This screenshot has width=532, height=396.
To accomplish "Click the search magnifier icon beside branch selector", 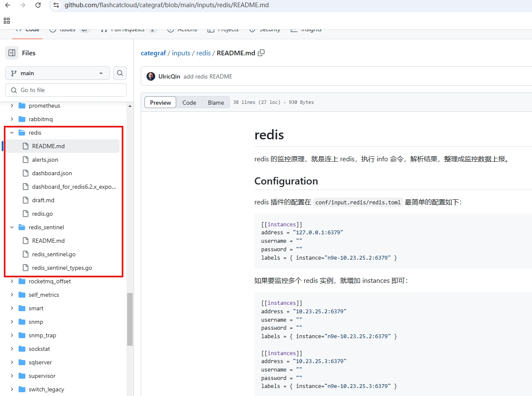I will tap(120, 73).
